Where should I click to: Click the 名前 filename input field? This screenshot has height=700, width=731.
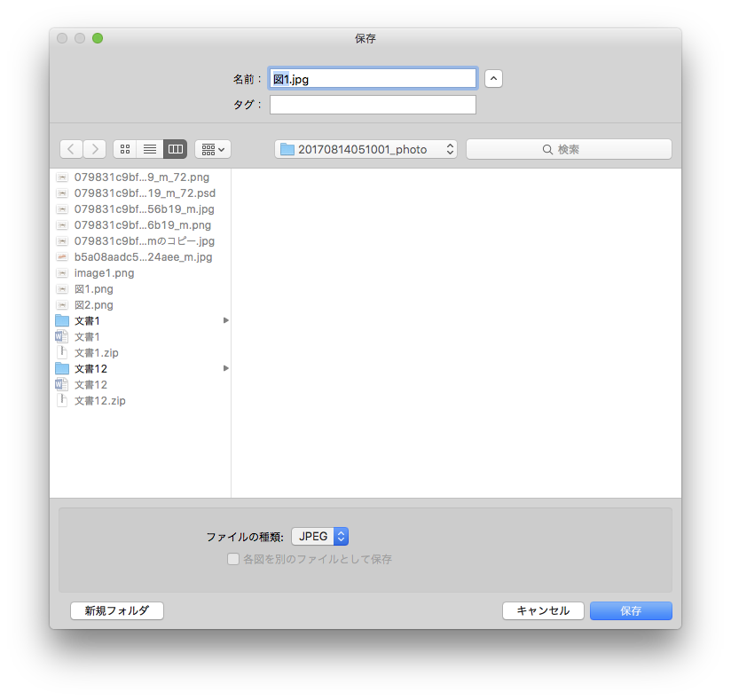pos(373,79)
